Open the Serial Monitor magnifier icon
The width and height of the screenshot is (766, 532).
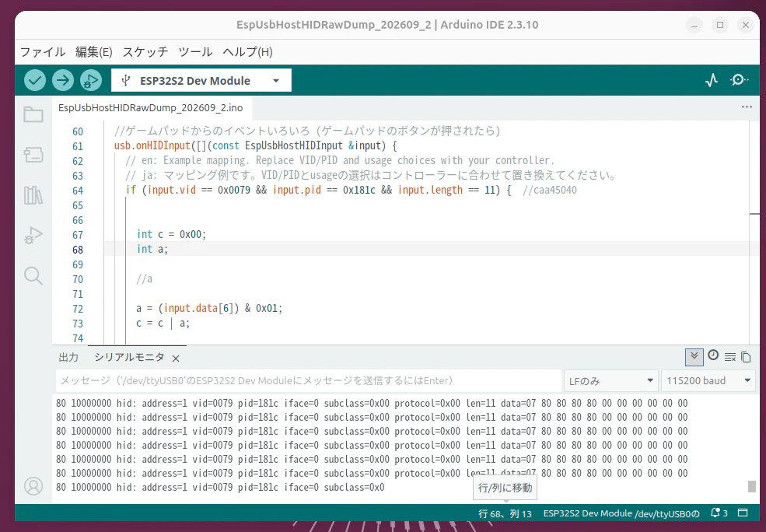pos(739,80)
